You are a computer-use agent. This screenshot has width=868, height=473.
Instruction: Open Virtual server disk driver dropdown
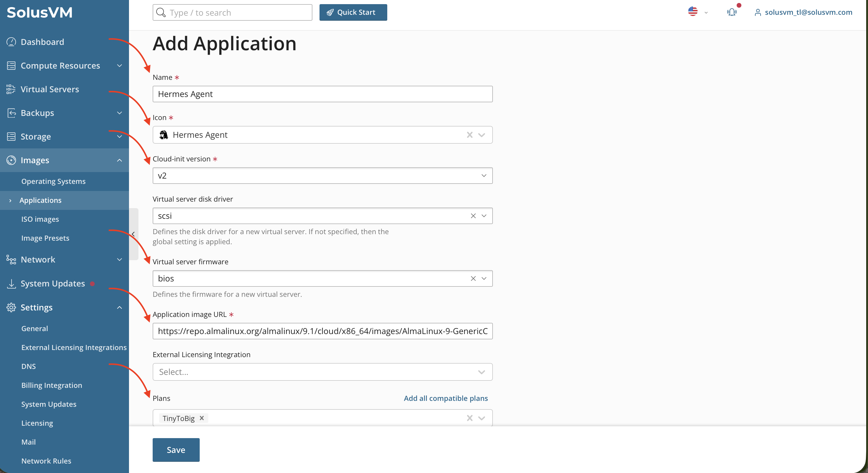484,216
